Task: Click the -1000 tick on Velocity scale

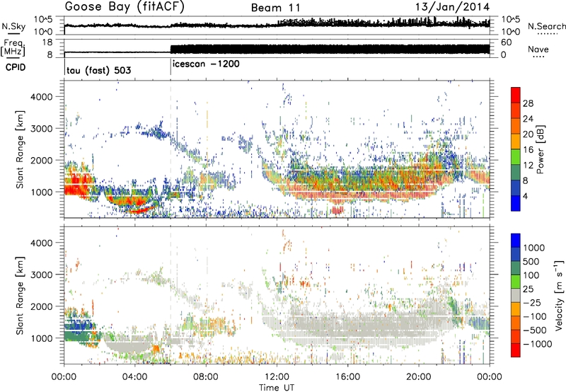Action: 538,344
